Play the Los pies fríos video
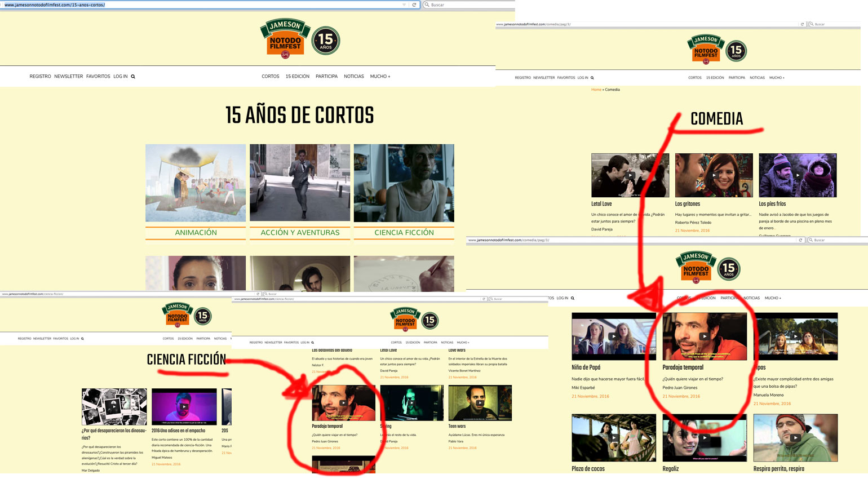 tap(797, 175)
